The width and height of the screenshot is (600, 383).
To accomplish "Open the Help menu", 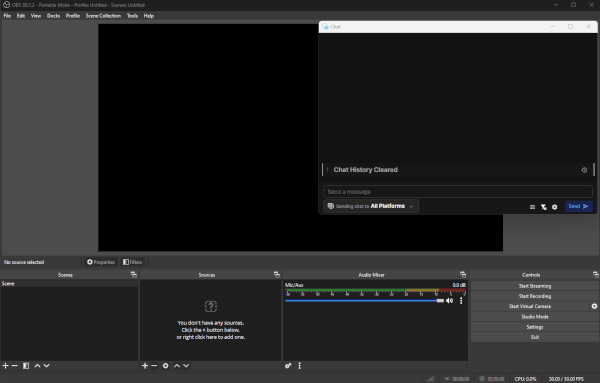I will point(149,16).
